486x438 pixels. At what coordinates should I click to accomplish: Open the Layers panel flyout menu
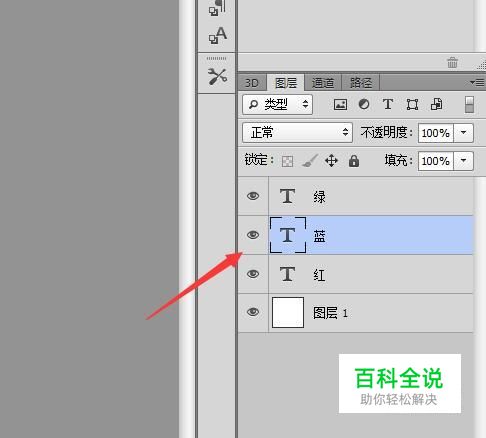[477, 82]
